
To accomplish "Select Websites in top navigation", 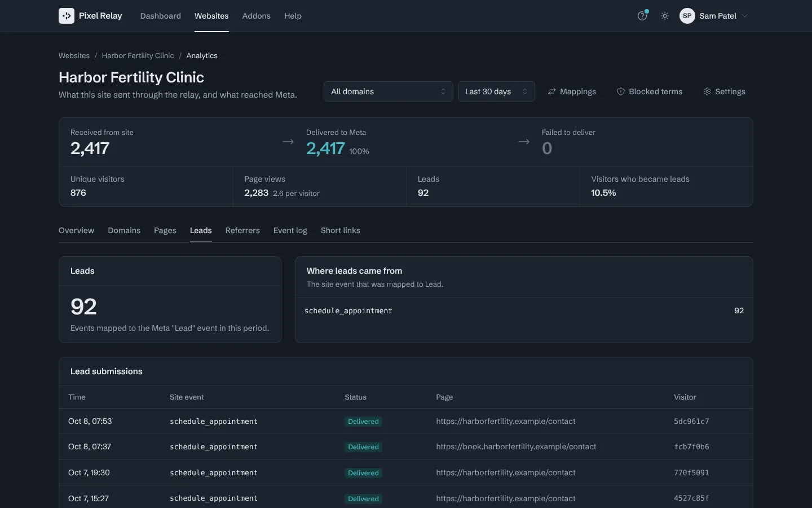I will (x=211, y=16).
